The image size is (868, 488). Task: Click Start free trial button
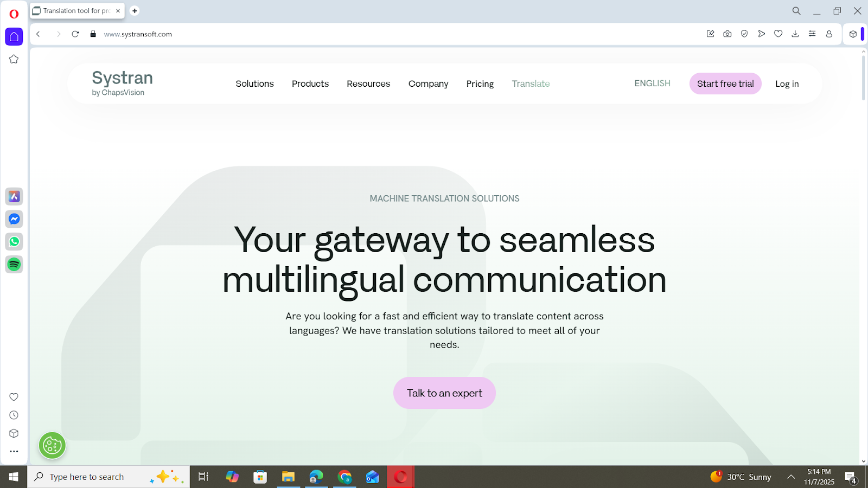725,84
